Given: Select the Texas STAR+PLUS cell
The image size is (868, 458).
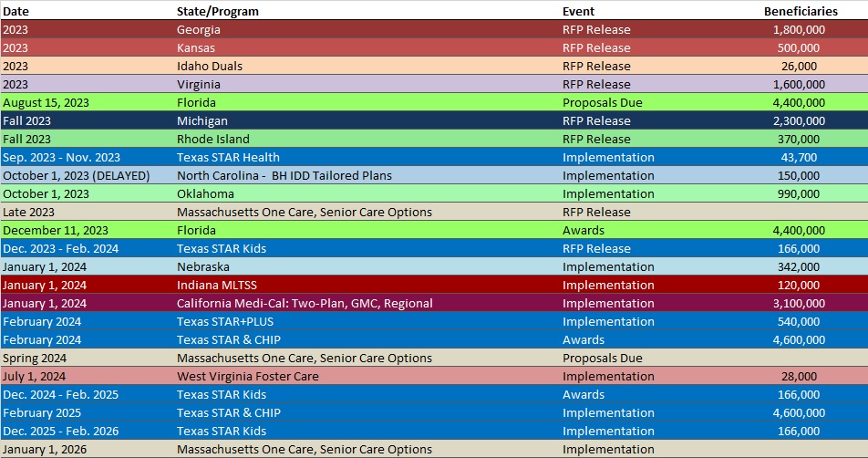Looking at the screenshot, I should [x=224, y=322].
